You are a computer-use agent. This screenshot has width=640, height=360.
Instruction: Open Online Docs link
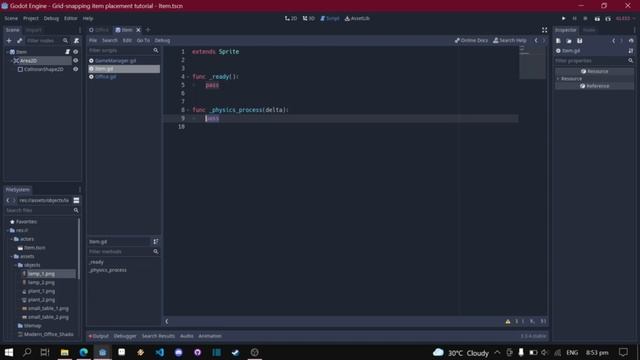(471, 40)
